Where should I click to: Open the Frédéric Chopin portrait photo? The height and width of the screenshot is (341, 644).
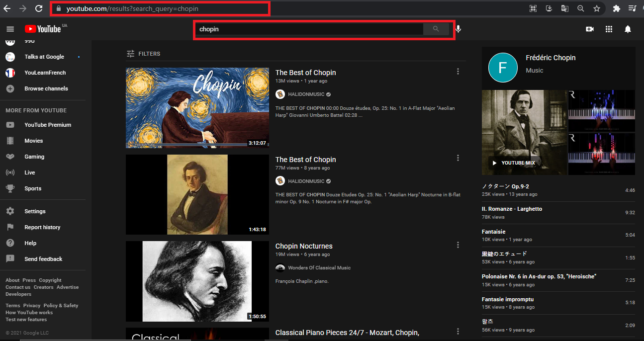coord(524,132)
